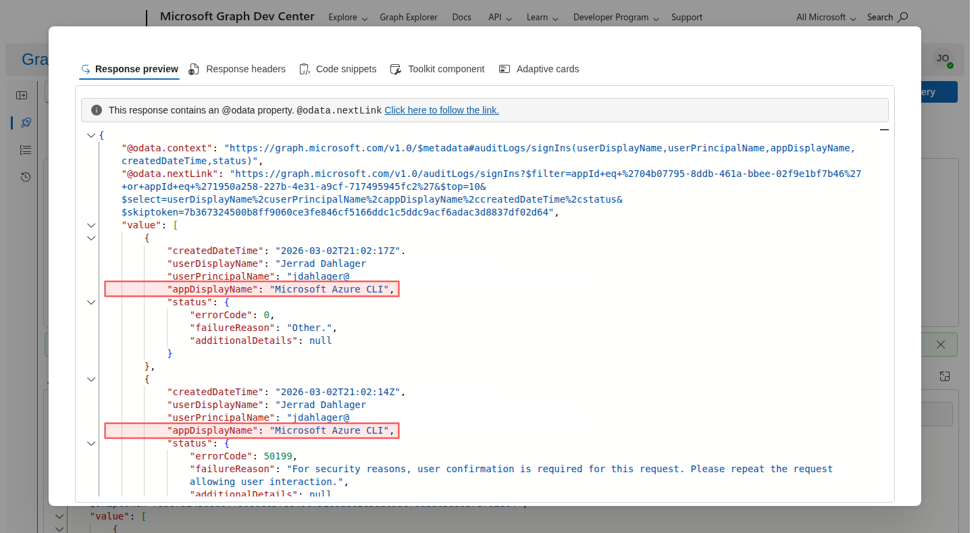
Task: Open the Docs navigation item
Action: 461,17
